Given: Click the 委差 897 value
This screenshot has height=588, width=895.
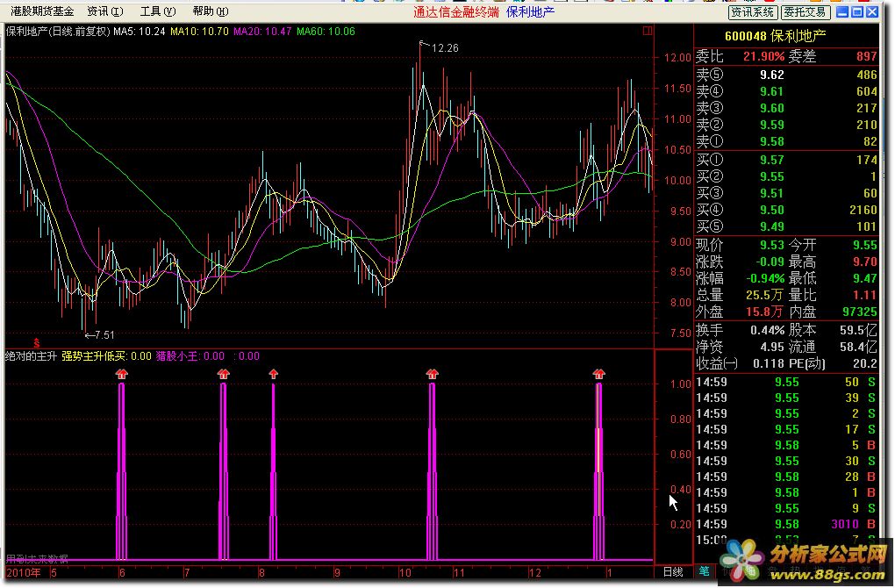Looking at the screenshot, I should click(x=866, y=56).
